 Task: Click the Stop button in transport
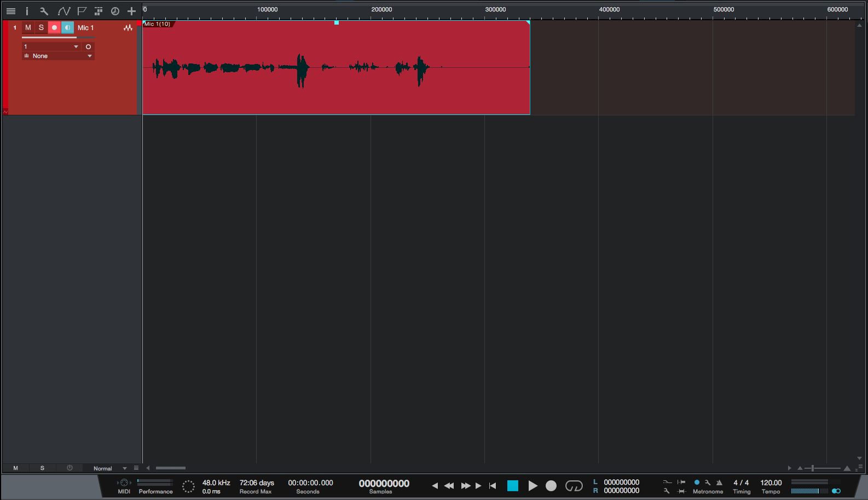pos(513,486)
